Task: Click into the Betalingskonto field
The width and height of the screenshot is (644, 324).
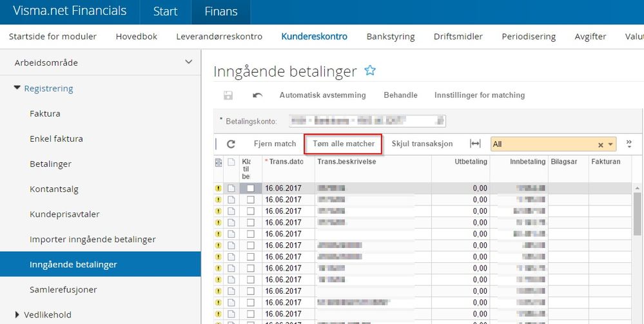Action: pyautogui.click(x=367, y=120)
